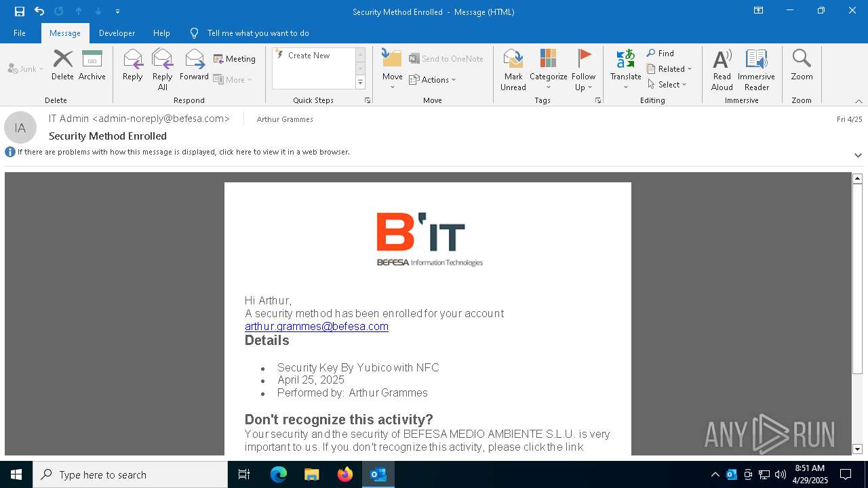The image size is (868, 488).
Task: Open the Actions dropdown
Action: pos(433,79)
